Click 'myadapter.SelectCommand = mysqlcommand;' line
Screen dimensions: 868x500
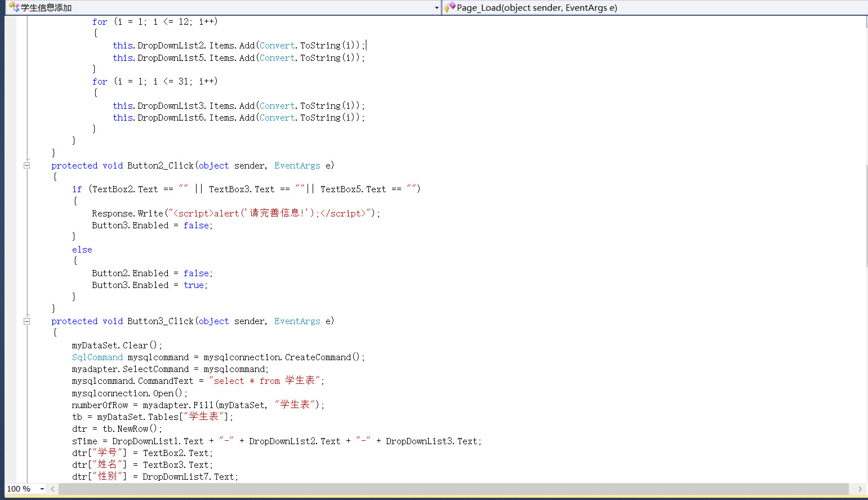point(171,369)
